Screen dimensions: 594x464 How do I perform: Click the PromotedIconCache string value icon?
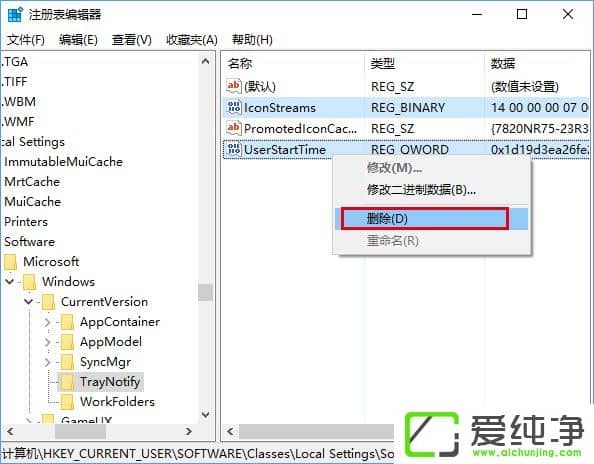(234, 128)
